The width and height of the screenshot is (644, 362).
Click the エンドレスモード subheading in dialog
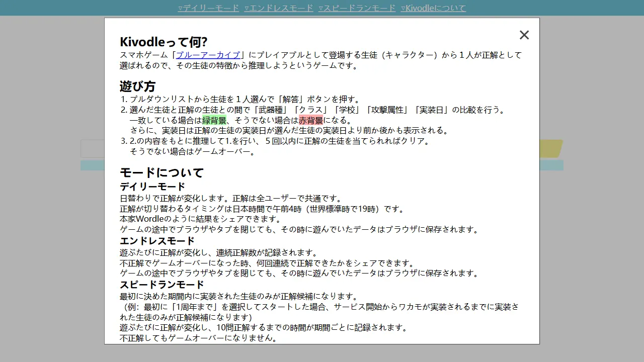(x=157, y=241)
